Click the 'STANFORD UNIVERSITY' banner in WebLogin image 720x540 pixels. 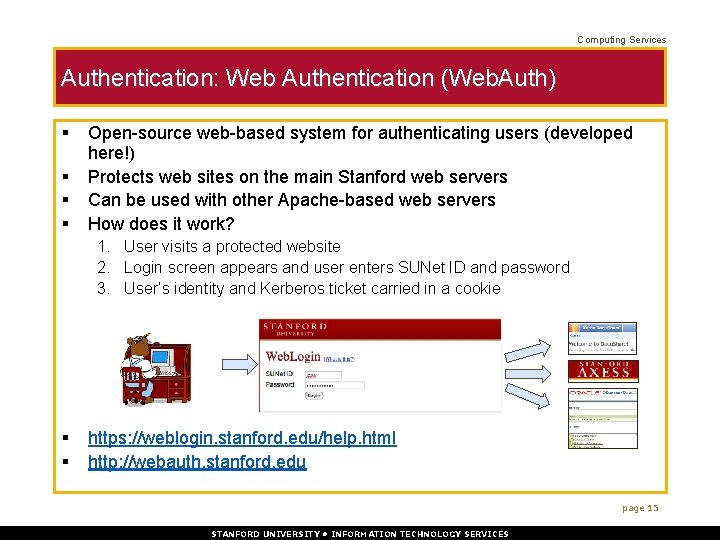click(x=380, y=329)
